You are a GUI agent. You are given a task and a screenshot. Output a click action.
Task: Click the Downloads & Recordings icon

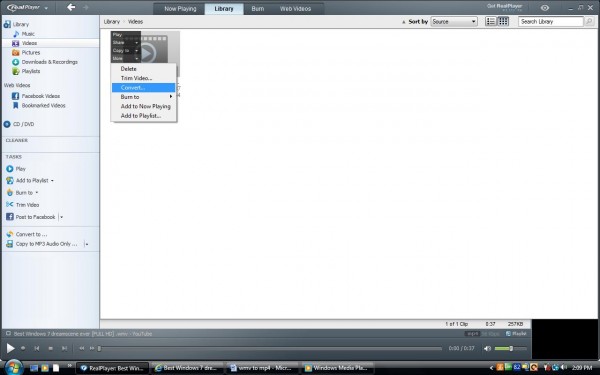tap(15, 62)
